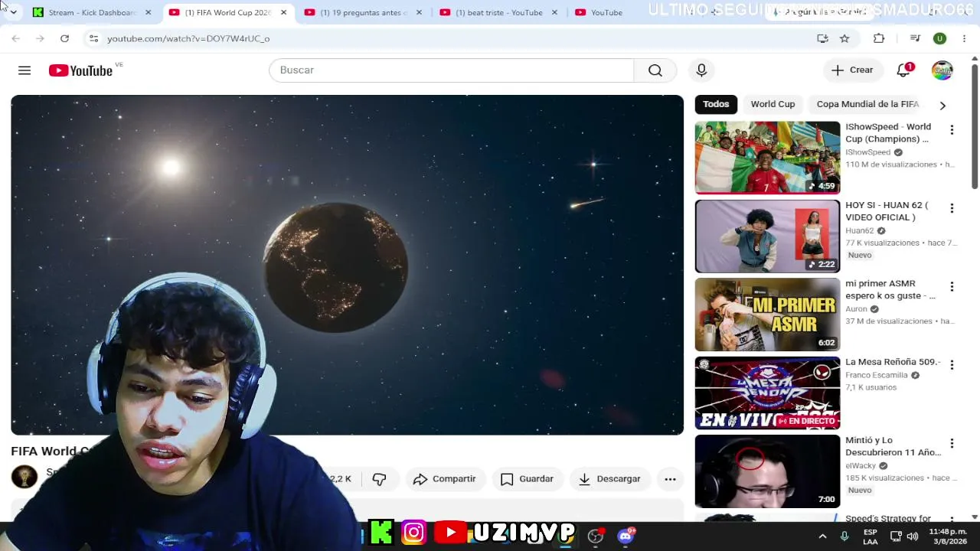Click the YouTube search input field

pos(452,70)
